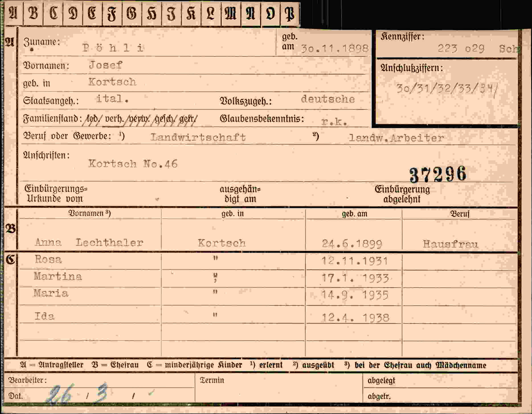Click child name 'Maria'
Viewport: 532px width, 414px height.
(51, 293)
